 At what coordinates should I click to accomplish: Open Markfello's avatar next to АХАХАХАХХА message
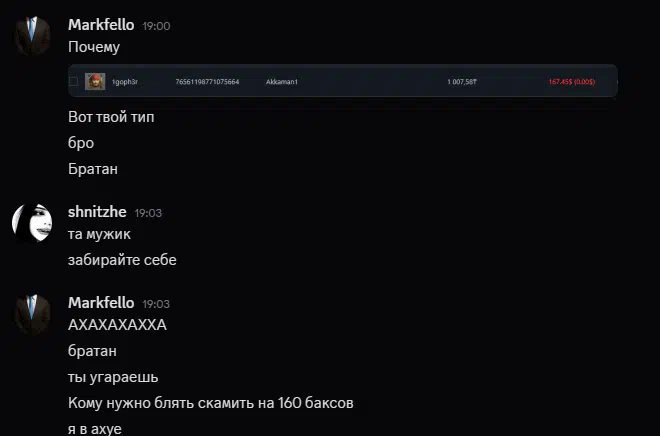click(x=32, y=314)
